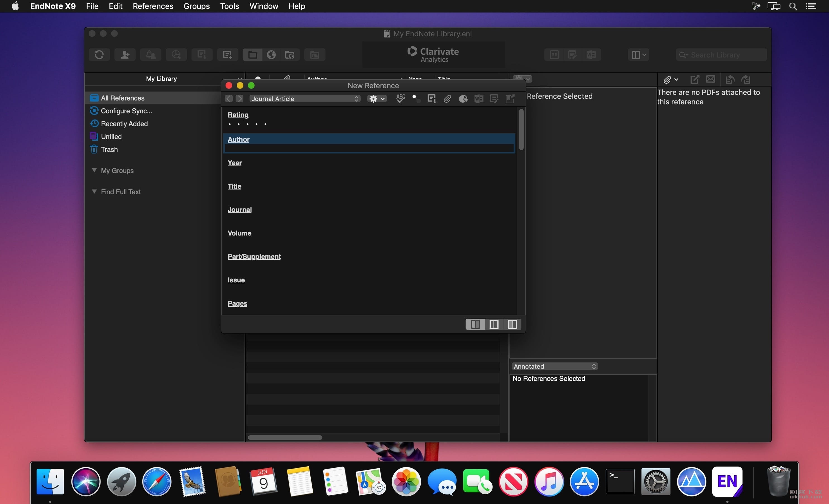Click the Insert Citation quote icon
Viewport: 829px width, 504px height.
(554, 54)
